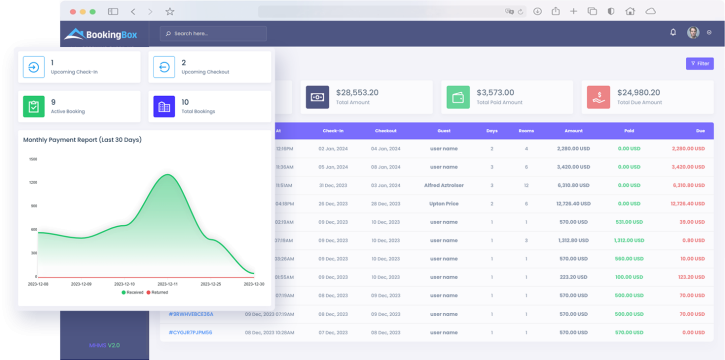
Task: Click the notification bell icon
Action: pos(673,32)
